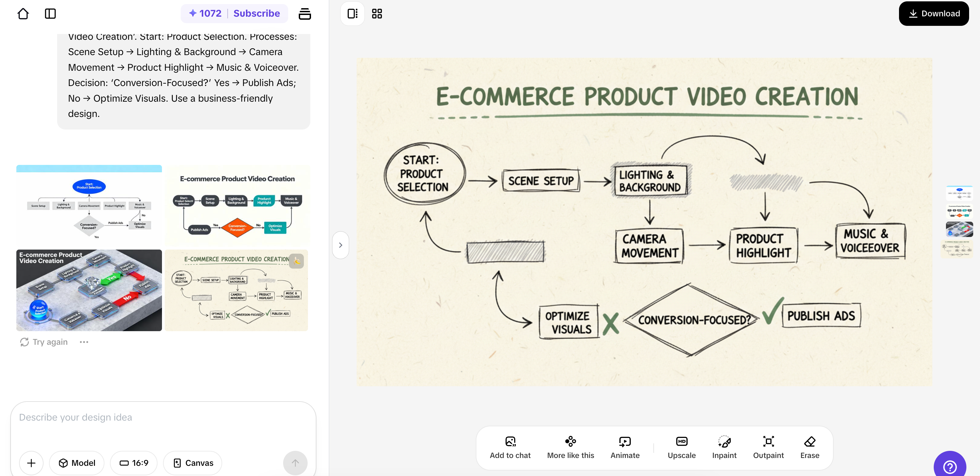Open the more options menu beside Try again
The width and height of the screenshot is (980, 476).
pyautogui.click(x=84, y=342)
